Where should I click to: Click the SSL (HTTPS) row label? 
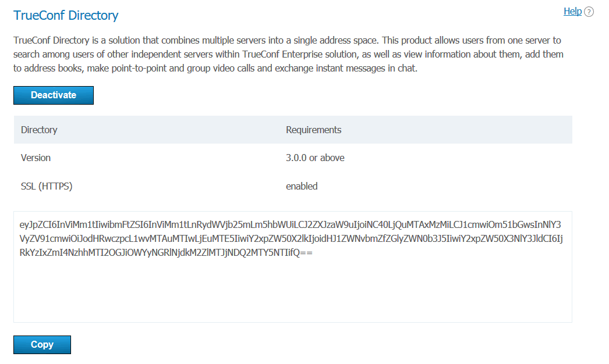(x=47, y=186)
